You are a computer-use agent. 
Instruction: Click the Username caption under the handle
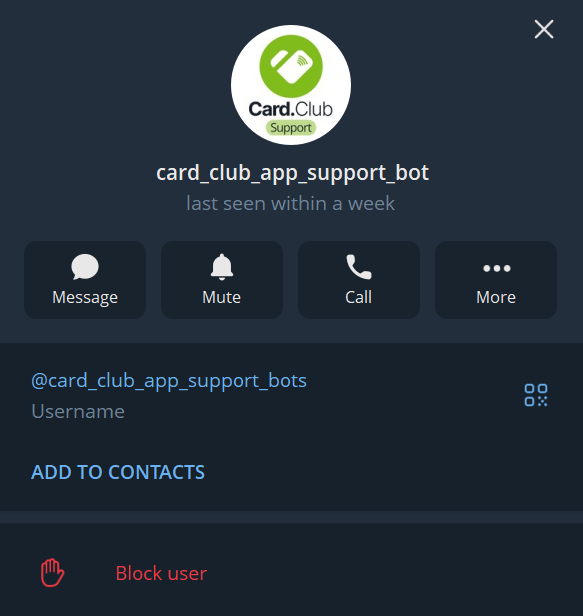point(78,411)
